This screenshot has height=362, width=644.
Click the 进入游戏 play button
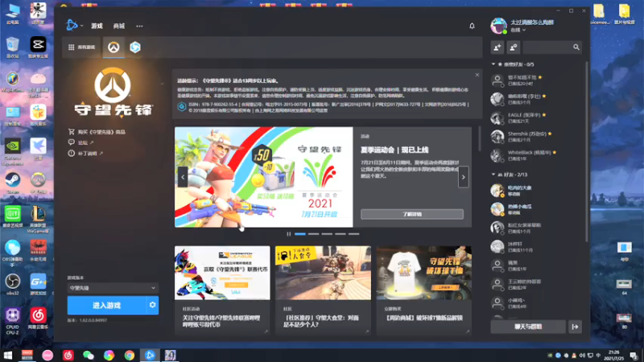[107, 306]
